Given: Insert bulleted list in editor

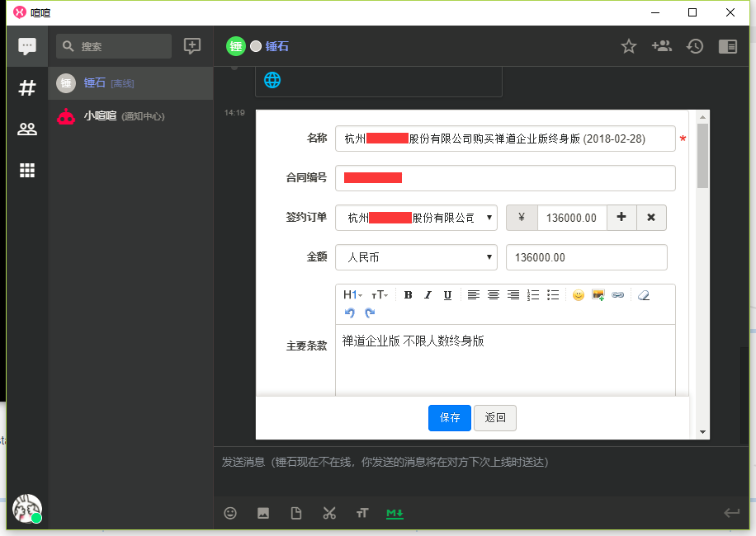Looking at the screenshot, I should tap(553, 294).
